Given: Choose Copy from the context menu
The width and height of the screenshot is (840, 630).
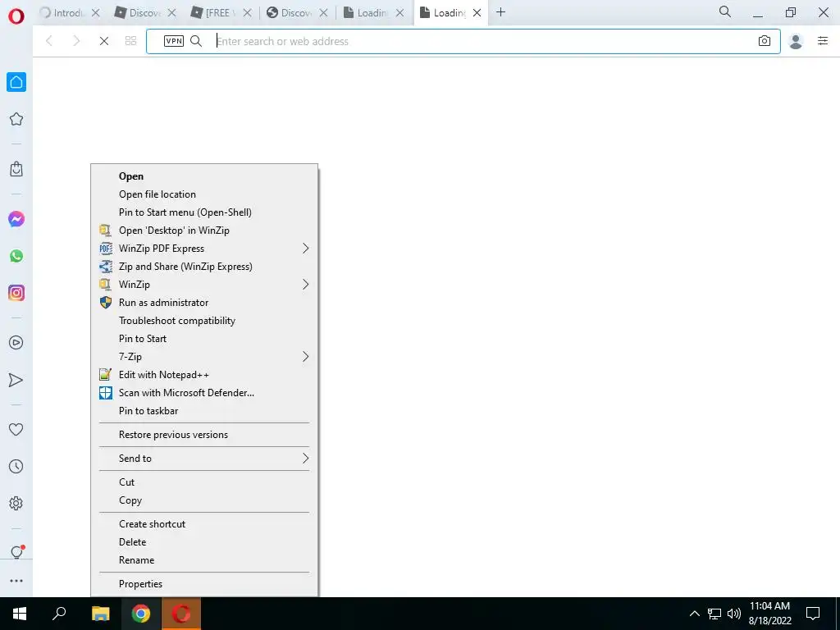Looking at the screenshot, I should [204, 500].
